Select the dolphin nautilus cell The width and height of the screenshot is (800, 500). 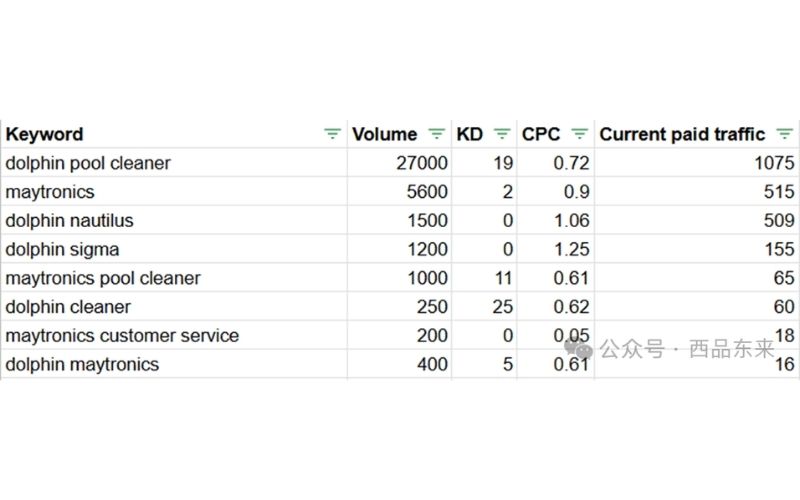(69, 220)
